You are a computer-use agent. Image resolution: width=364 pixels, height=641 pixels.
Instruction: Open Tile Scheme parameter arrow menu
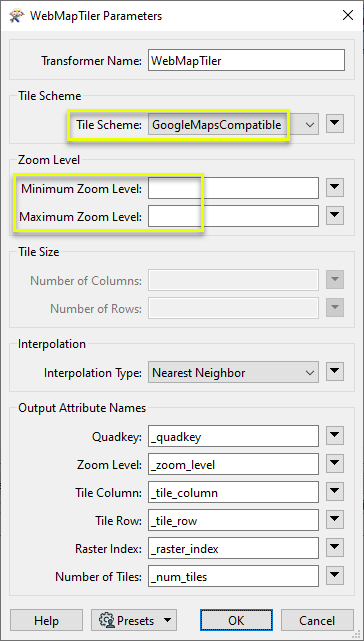(x=335, y=124)
